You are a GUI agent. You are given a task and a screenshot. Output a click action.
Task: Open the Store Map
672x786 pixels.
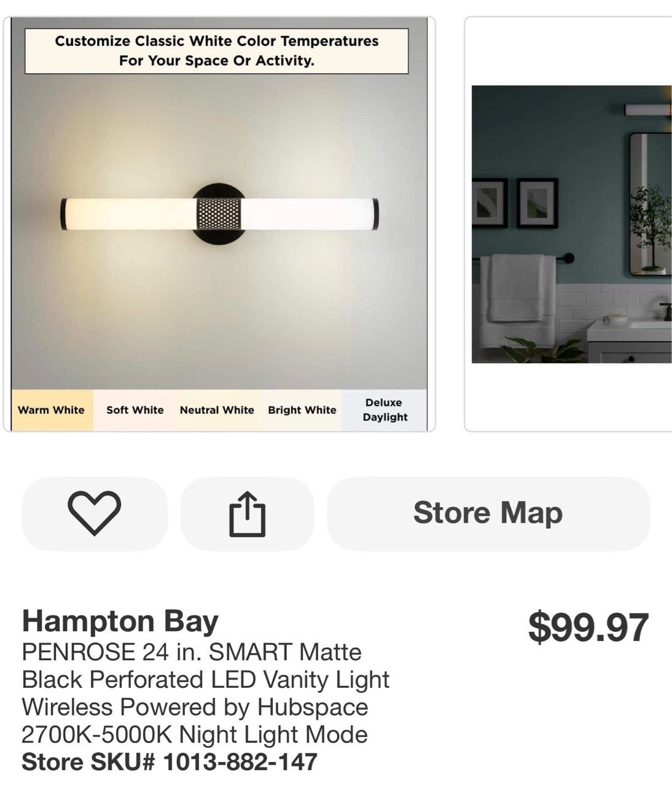[x=488, y=513]
